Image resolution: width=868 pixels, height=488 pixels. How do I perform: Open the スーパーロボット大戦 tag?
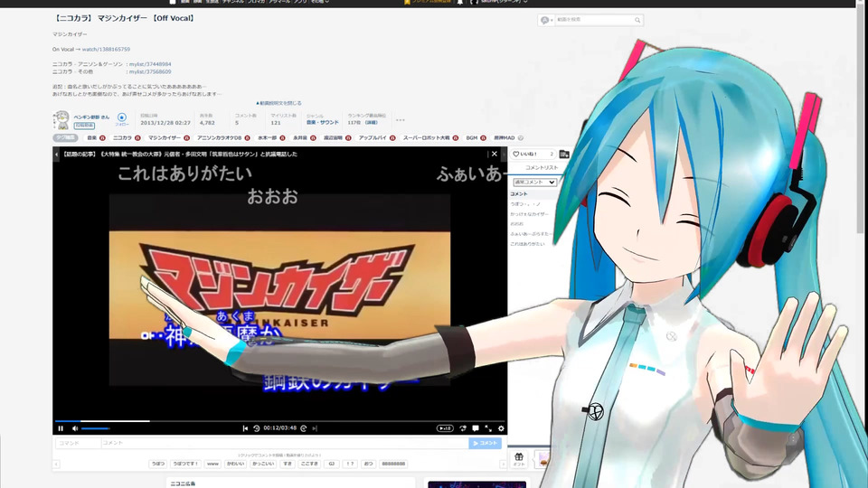point(426,137)
